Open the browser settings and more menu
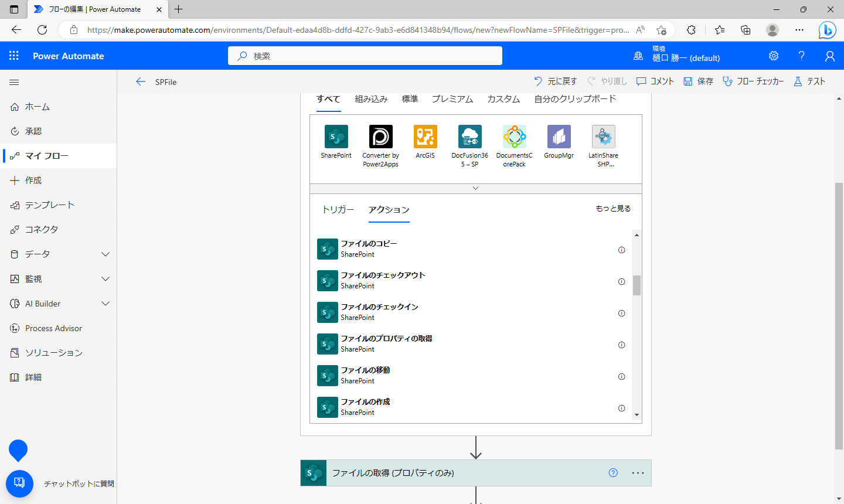The height and width of the screenshot is (504, 844). [799, 30]
